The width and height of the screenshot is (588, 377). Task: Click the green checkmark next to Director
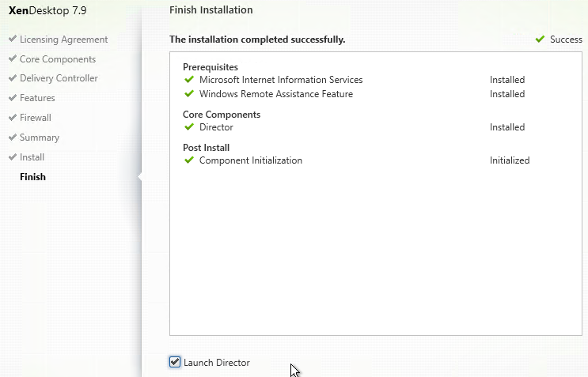point(189,127)
